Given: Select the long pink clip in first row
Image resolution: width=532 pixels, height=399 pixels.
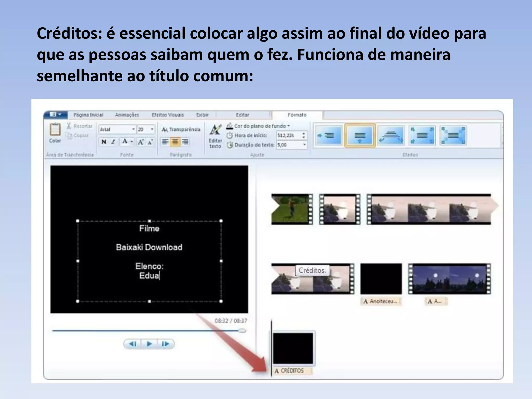Looking at the screenshot, I should (432, 209).
